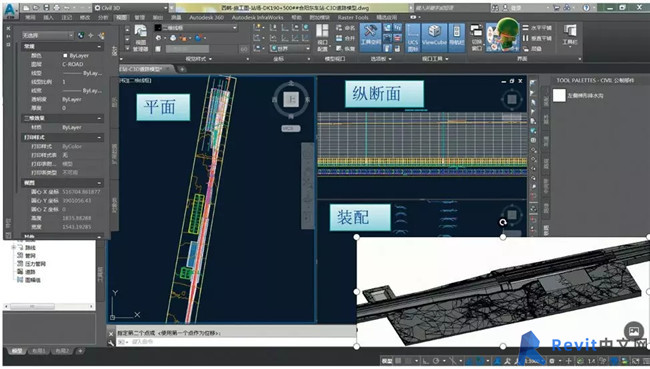The width and height of the screenshot is (650, 369).
Task: Click the 层叠 cascade windows button
Action: [532, 49]
